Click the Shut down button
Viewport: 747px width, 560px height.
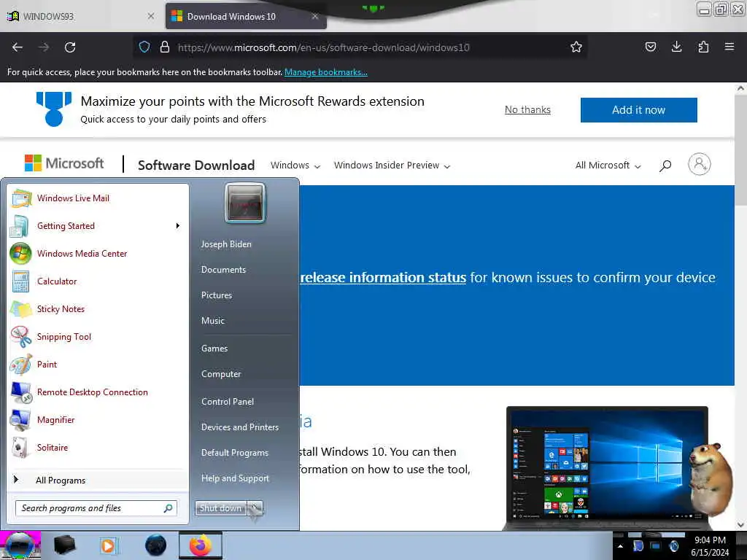click(x=221, y=508)
